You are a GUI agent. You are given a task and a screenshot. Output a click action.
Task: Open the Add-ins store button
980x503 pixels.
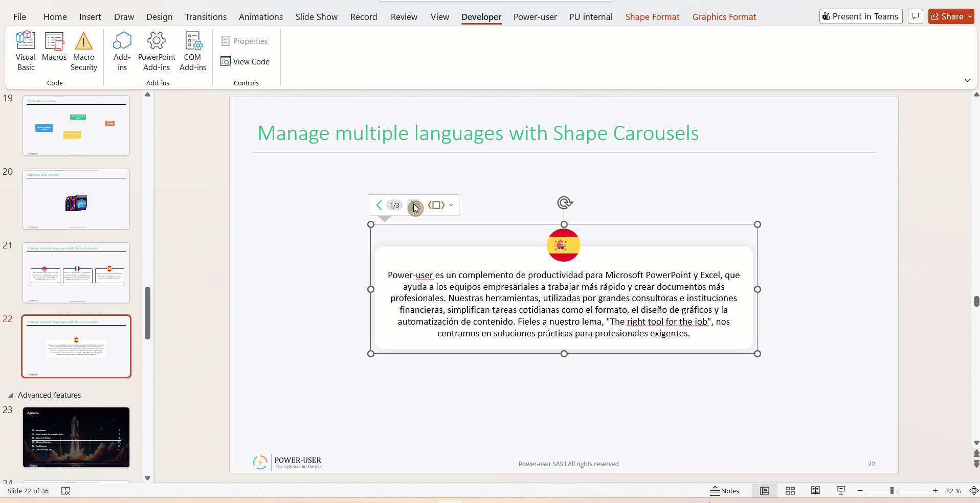click(122, 51)
